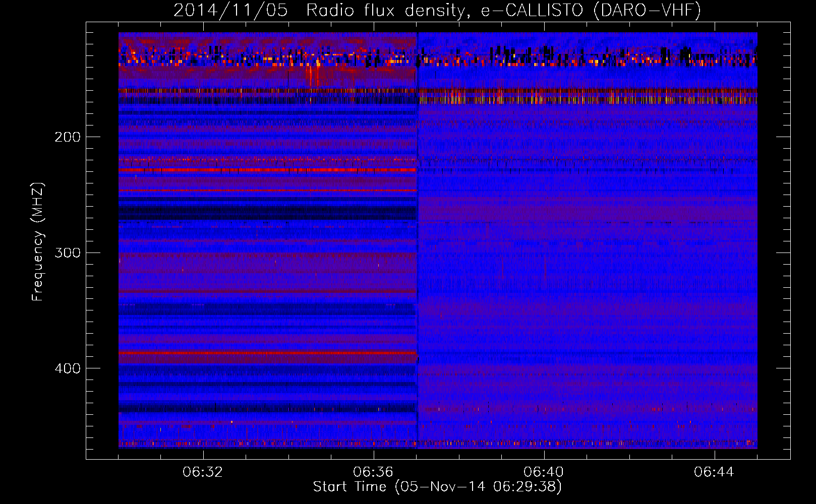
Task: Click the "Start Time (05-Nov-14 06:29:38)" axis label
Action: (x=437, y=487)
